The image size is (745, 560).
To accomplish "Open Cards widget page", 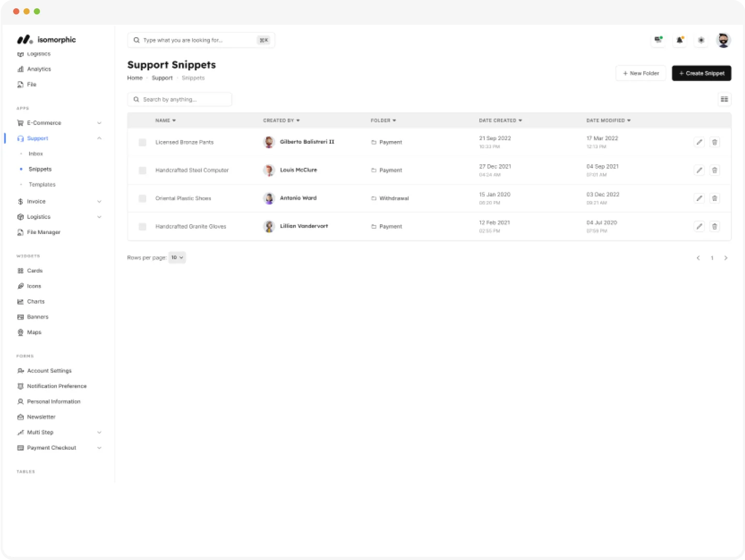I will [x=30, y=271].
